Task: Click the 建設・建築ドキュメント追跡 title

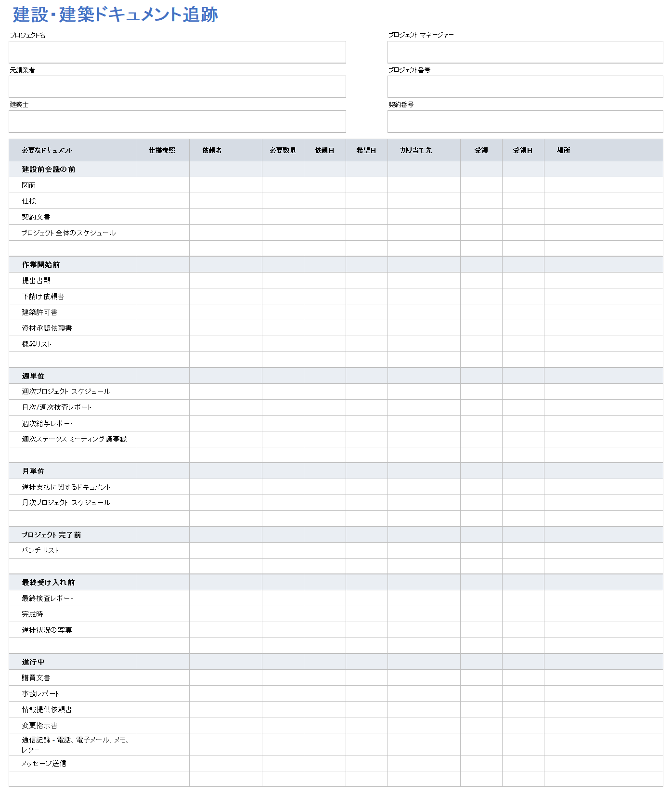Action: click(116, 14)
